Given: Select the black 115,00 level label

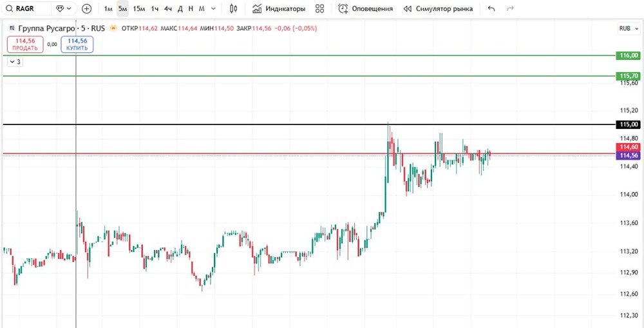Looking at the screenshot, I should tap(629, 124).
